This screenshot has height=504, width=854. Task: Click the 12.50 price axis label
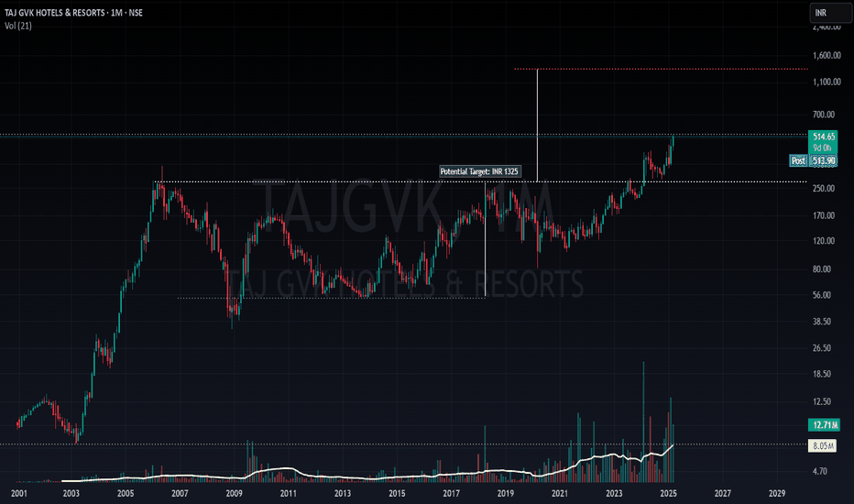822,401
